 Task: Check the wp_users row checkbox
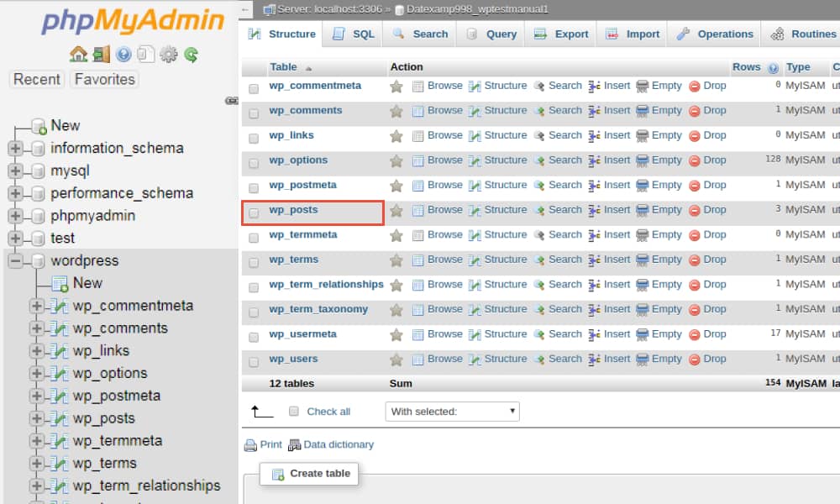(x=254, y=361)
